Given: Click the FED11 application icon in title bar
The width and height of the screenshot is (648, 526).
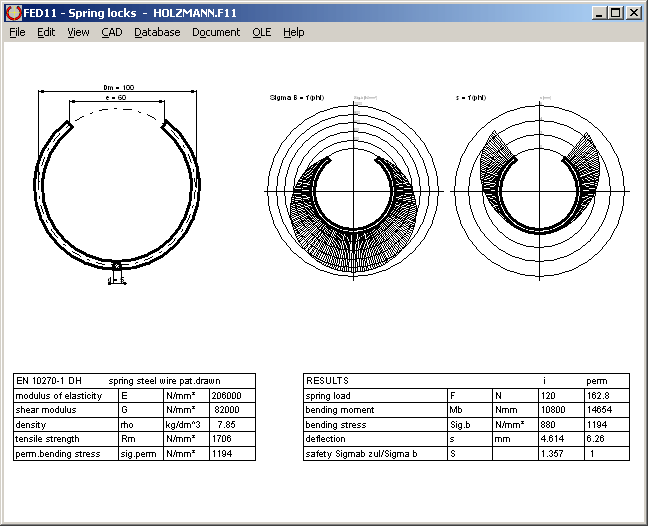Looking at the screenshot, I should click(x=12, y=13).
